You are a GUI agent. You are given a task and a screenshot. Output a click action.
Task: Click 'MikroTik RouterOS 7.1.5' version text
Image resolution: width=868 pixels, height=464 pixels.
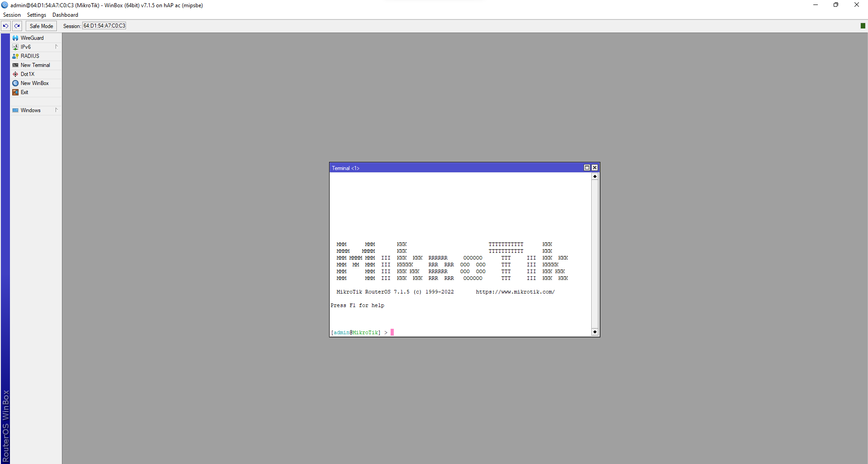point(373,292)
